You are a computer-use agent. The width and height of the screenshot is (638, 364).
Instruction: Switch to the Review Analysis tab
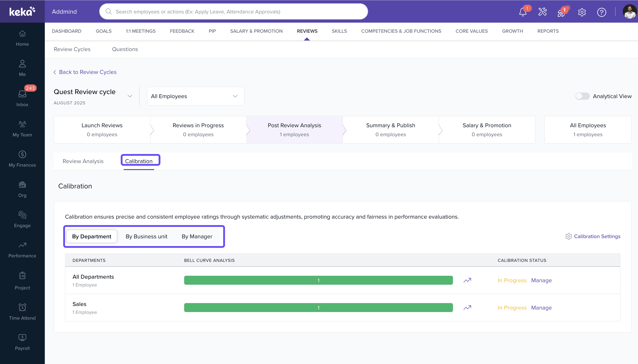tap(83, 161)
